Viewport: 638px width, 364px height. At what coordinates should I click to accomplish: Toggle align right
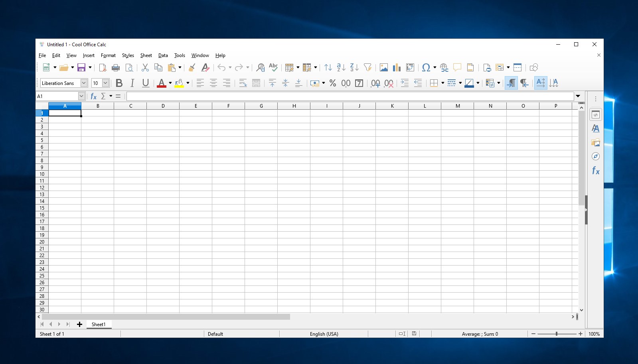click(x=227, y=83)
